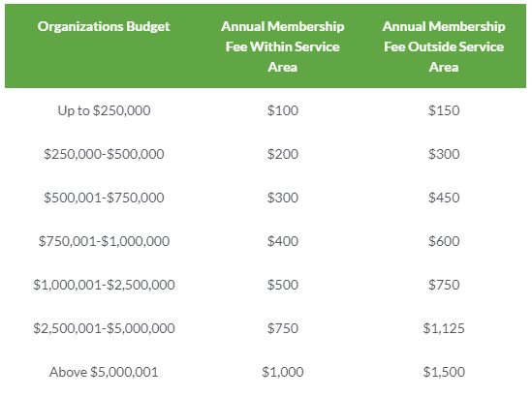Select the Annual Membership Fee Outside Service Area header
532x397 pixels.
(x=444, y=46)
